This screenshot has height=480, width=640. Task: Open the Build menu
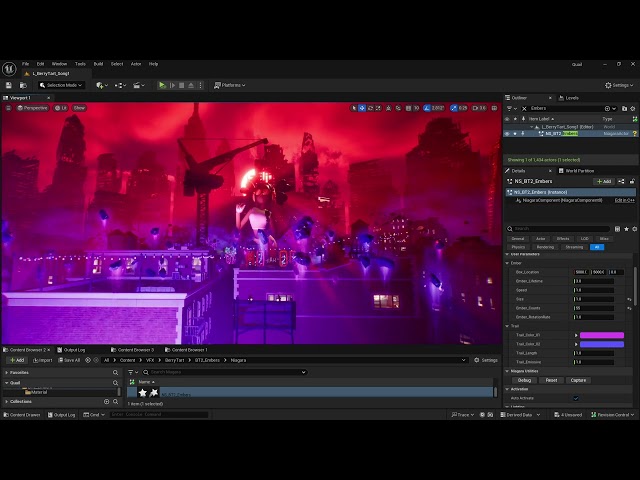pos(98,64)
